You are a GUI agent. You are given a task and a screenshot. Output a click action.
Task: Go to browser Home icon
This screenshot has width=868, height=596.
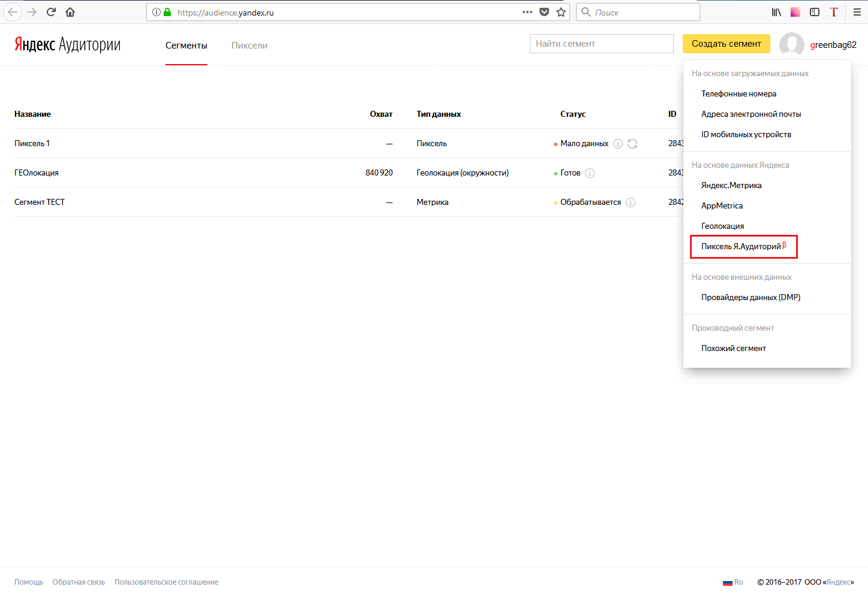(70, 12)
